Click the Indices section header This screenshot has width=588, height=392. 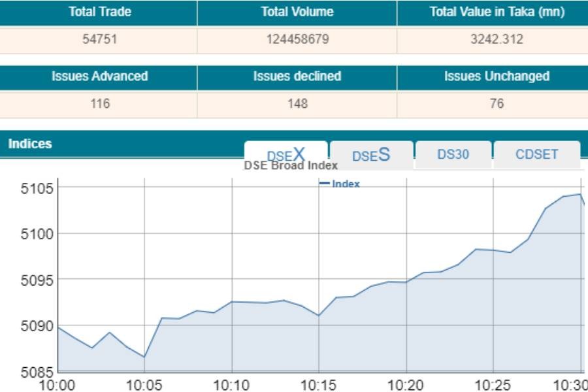(30, 144)
